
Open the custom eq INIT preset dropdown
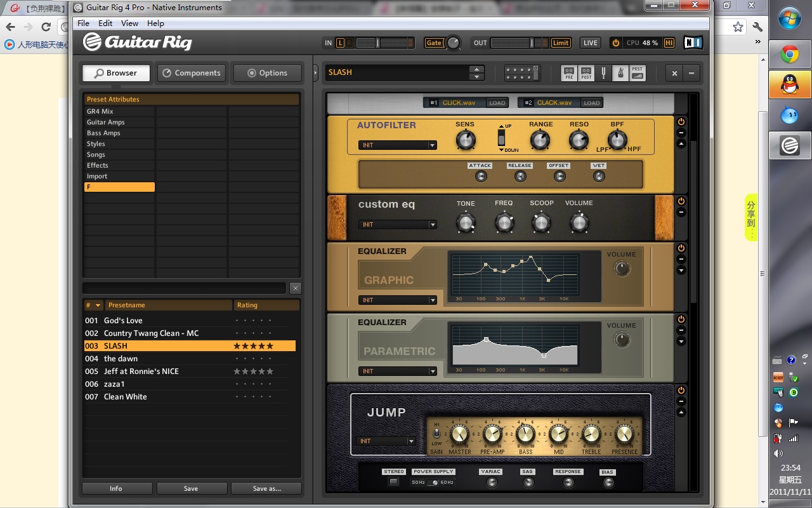tap(397, 225)
